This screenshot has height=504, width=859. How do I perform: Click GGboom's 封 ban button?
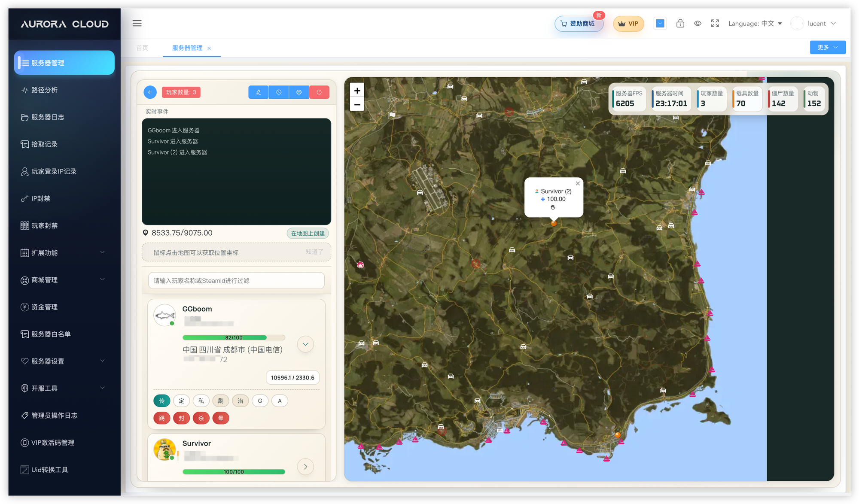click(181, 418)
